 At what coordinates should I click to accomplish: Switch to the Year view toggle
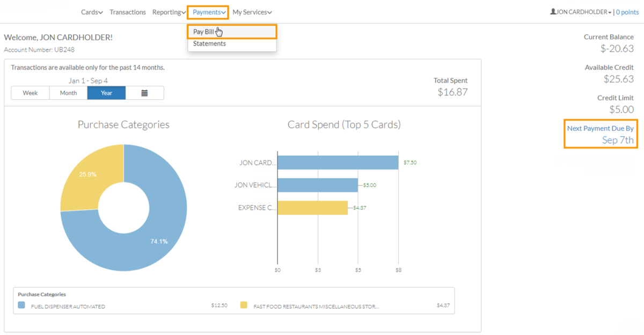click(x=106, y=92)
